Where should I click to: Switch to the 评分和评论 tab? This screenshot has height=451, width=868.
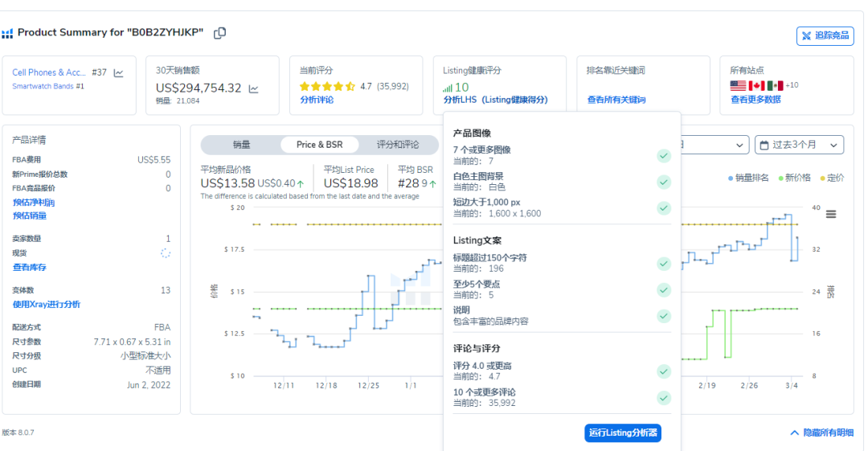(x=398, y=145)
